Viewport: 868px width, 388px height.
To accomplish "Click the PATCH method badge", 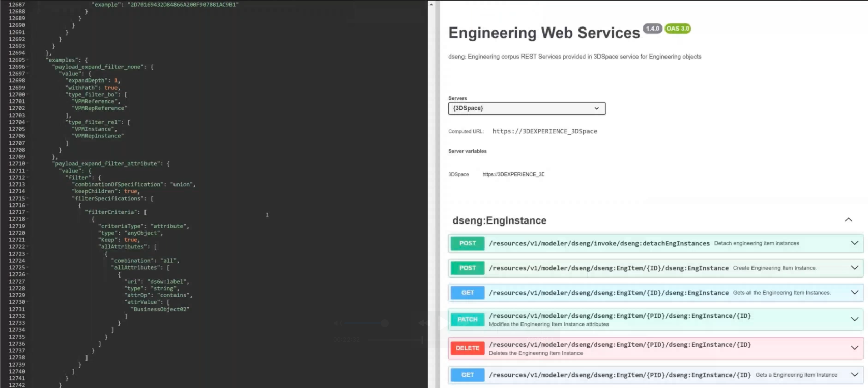I will tap(468, 320).
